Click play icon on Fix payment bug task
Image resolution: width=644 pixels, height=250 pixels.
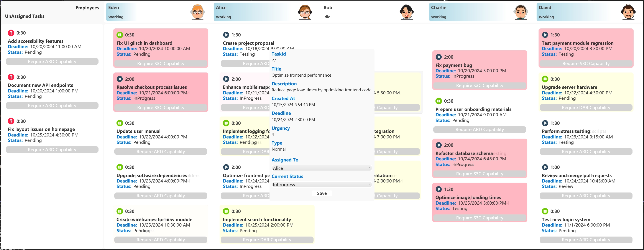439,57
